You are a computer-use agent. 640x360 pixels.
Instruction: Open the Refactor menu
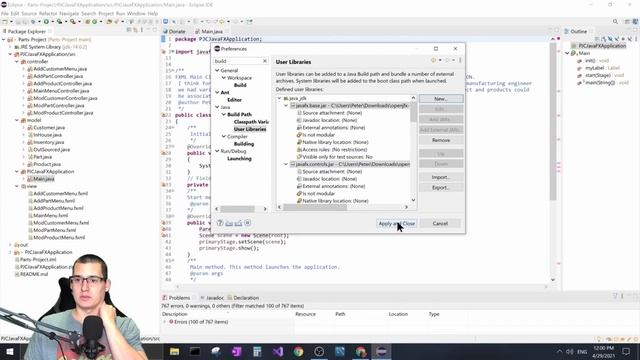48,13
